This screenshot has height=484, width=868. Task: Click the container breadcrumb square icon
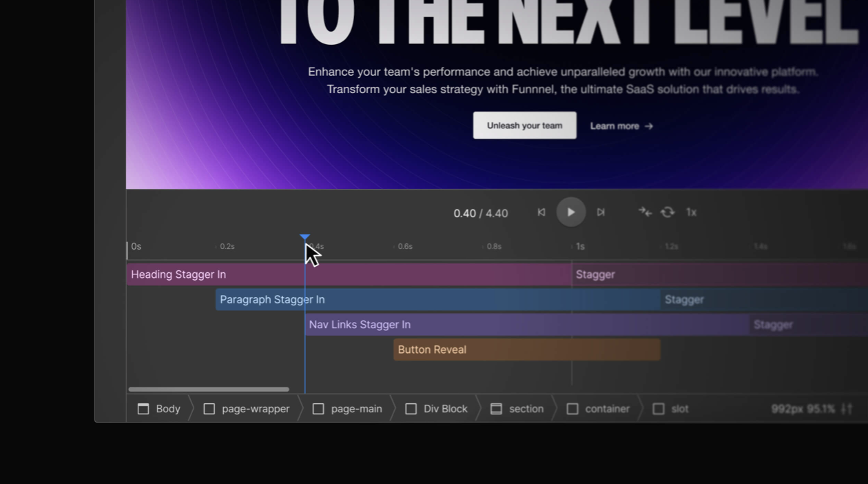pos(572,409)
